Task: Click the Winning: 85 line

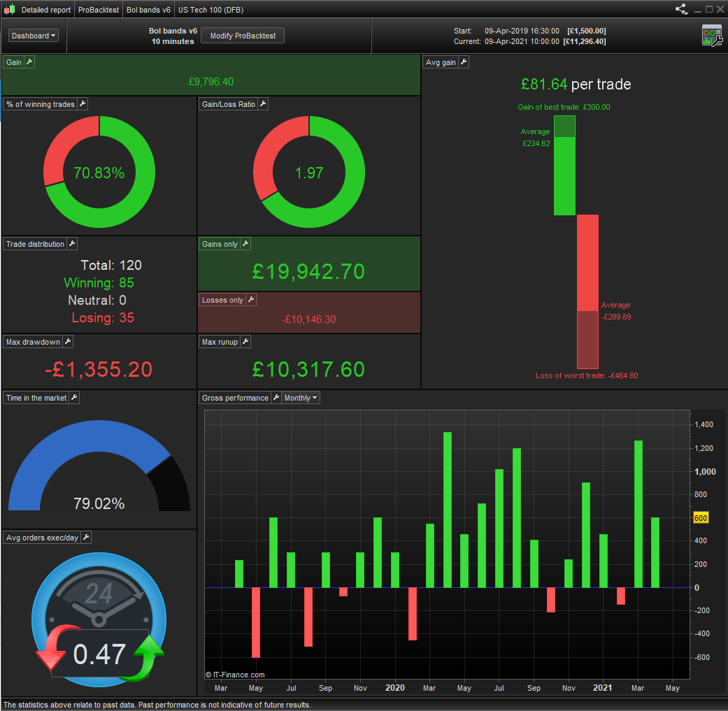Action: coord(99,282)
